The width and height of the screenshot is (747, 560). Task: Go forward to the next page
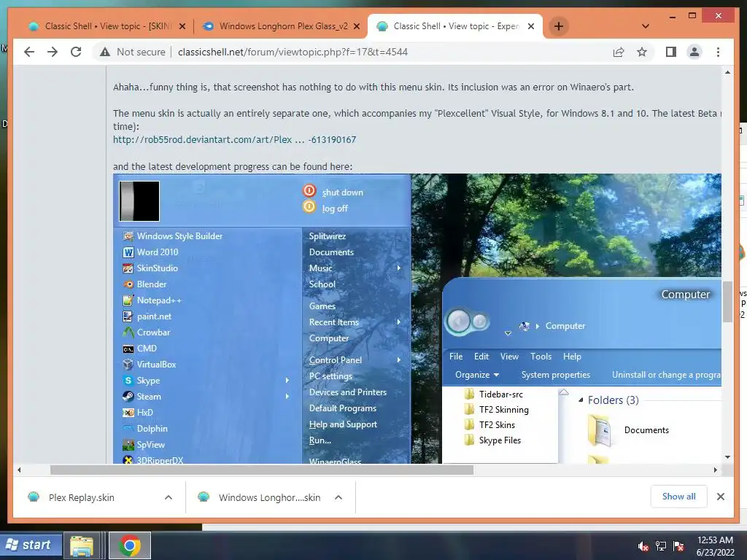click(x=53, y=52)
